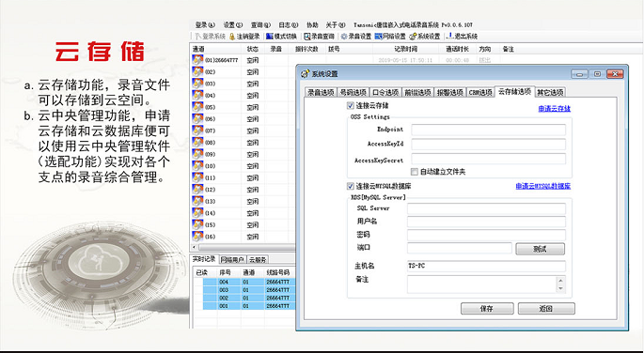Click the Endpoint input field
Viewport: 644px width, 353px height.
(x=488, y=130)
